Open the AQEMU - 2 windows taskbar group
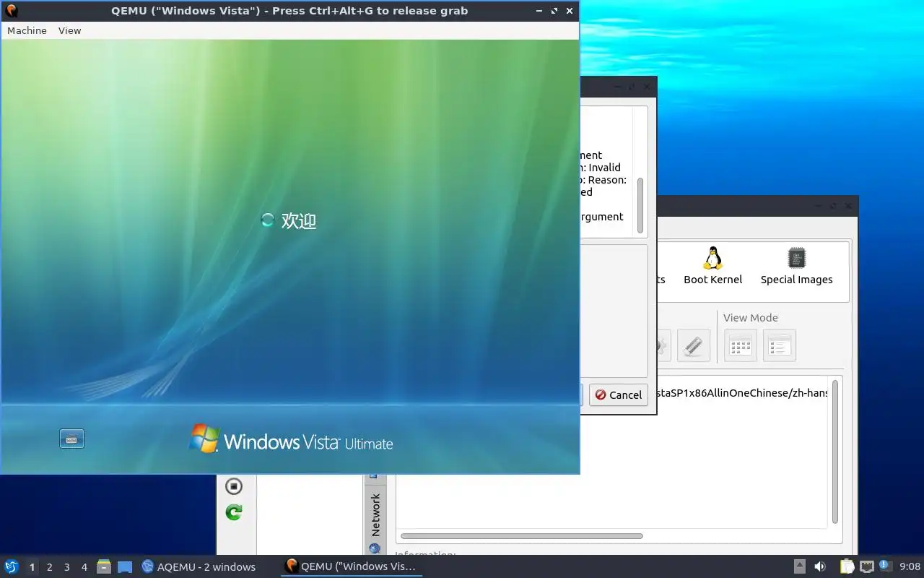This screenshot has height=578, width=924. point(199,566)
